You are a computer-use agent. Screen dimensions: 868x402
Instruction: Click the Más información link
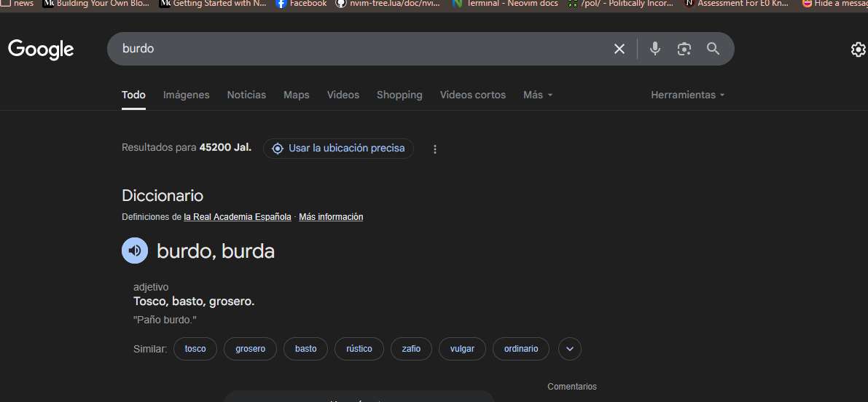point(331,217)
